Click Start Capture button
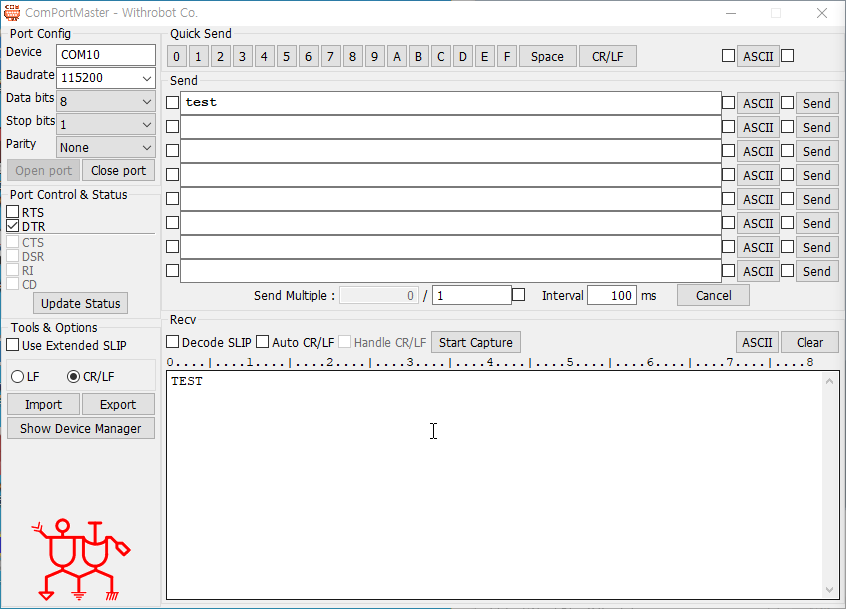The height and width of the screenshot is (609, 846). [x=476, y=343]
